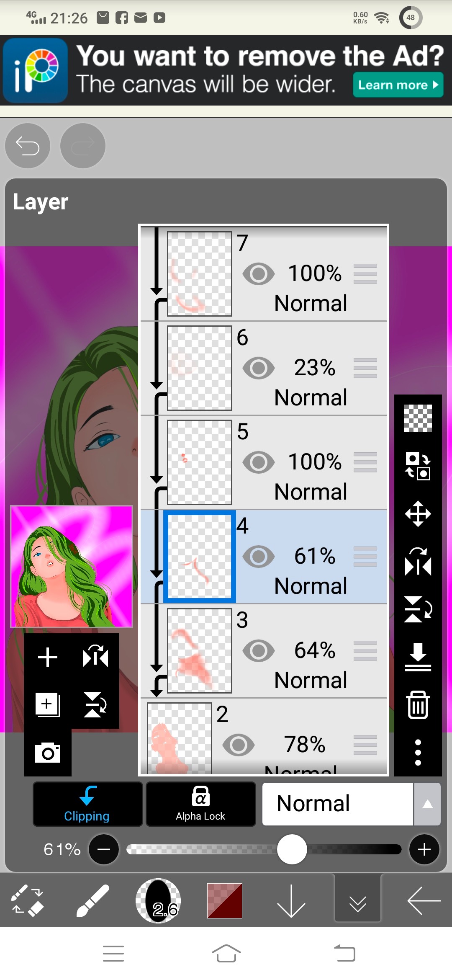Collapse panel with double-chevron down button
Viewport: 452px width, 980px height.
click(x=358, y=901)
